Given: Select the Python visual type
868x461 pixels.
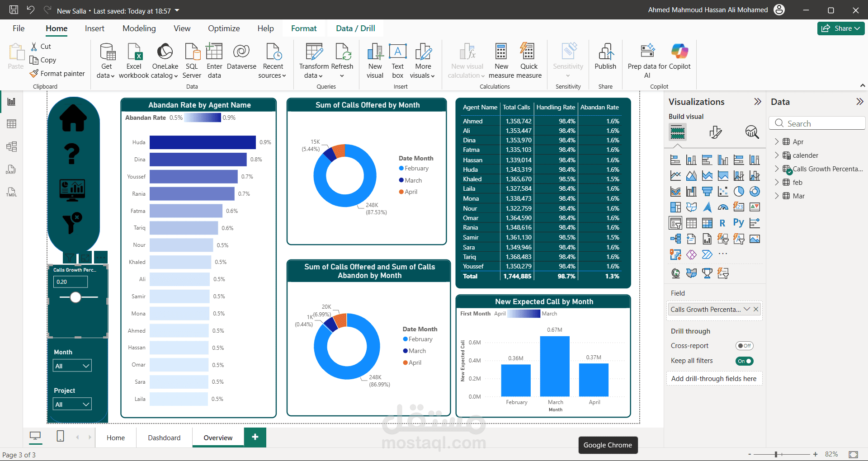Looking at the screenshot, I should 739,223.
